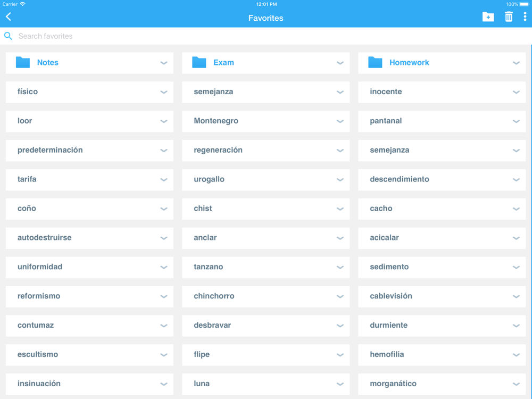532x399 pixels.
Task: Select the word desbravar
Action: (212, 325)
